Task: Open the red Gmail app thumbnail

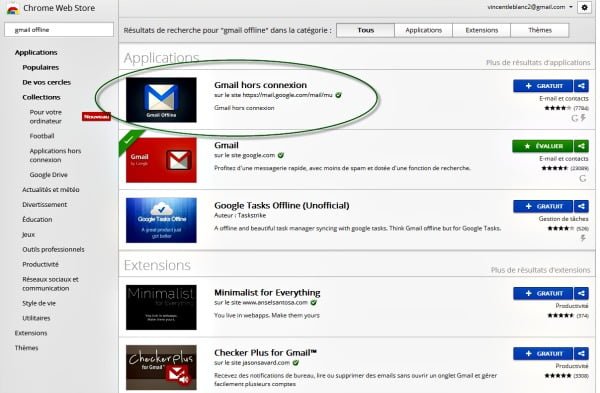Action: click(161, 160)
